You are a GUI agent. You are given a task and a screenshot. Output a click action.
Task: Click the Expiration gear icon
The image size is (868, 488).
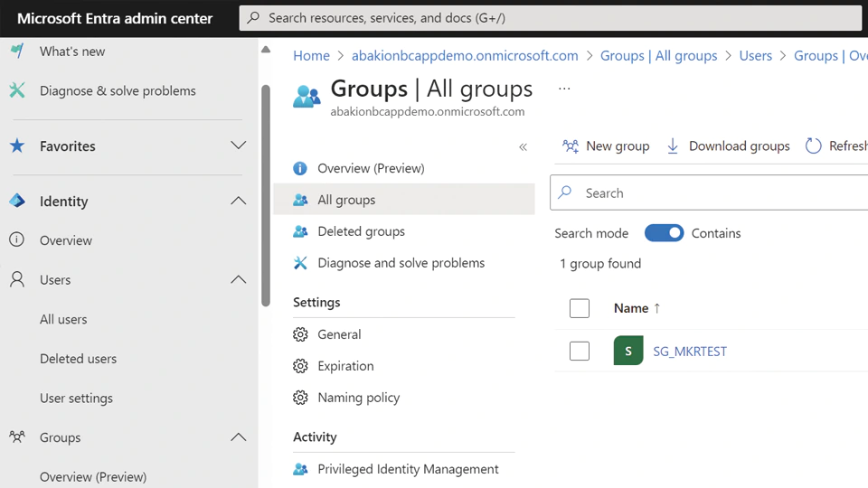point(300,366)
